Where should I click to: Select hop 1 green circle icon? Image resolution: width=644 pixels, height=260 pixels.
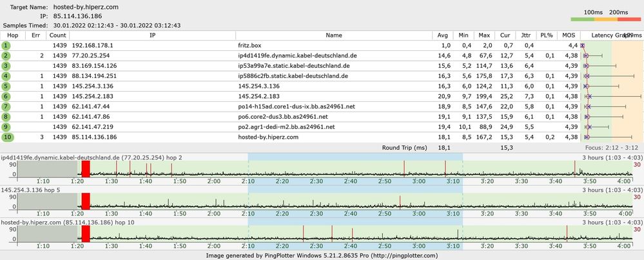[x=6, y=45]
